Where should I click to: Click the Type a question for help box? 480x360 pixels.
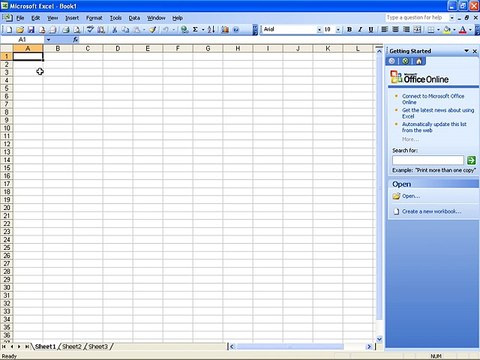417,17
